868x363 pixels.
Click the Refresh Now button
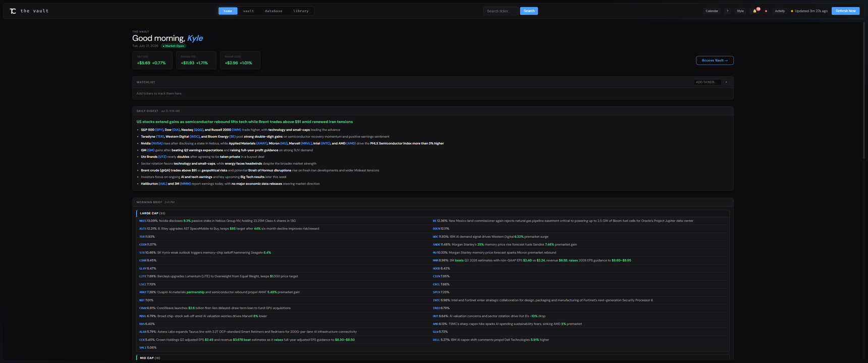pos(845,11)
